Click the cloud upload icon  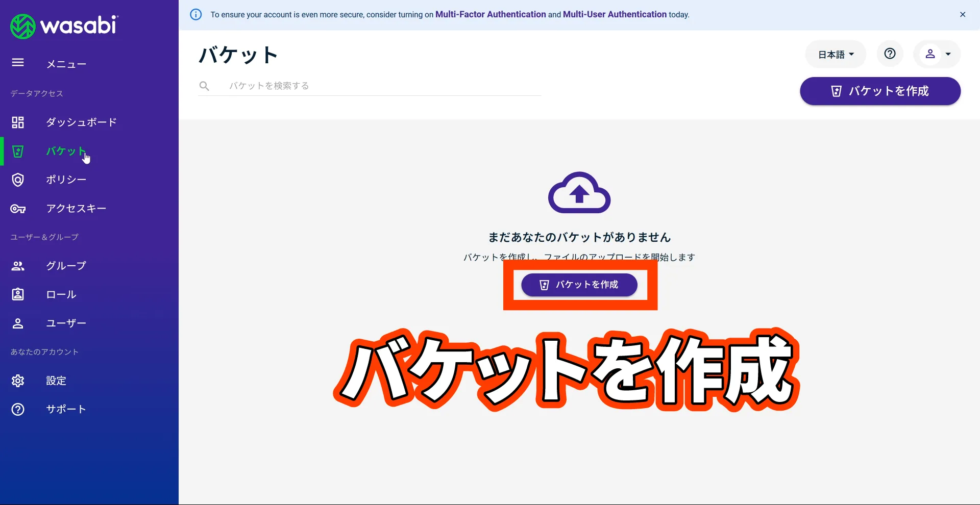[x=579, y=193]
